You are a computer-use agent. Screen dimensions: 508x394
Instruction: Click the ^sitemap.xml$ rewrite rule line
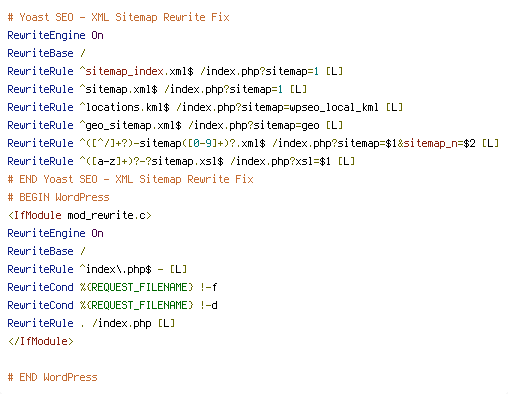point(157,89)
